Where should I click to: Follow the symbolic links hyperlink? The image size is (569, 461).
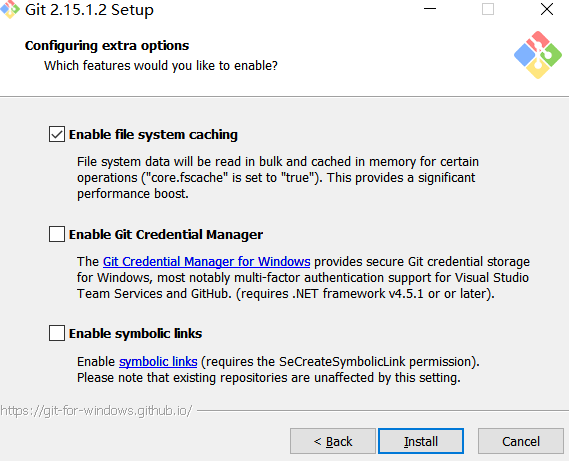coord(158,362)
